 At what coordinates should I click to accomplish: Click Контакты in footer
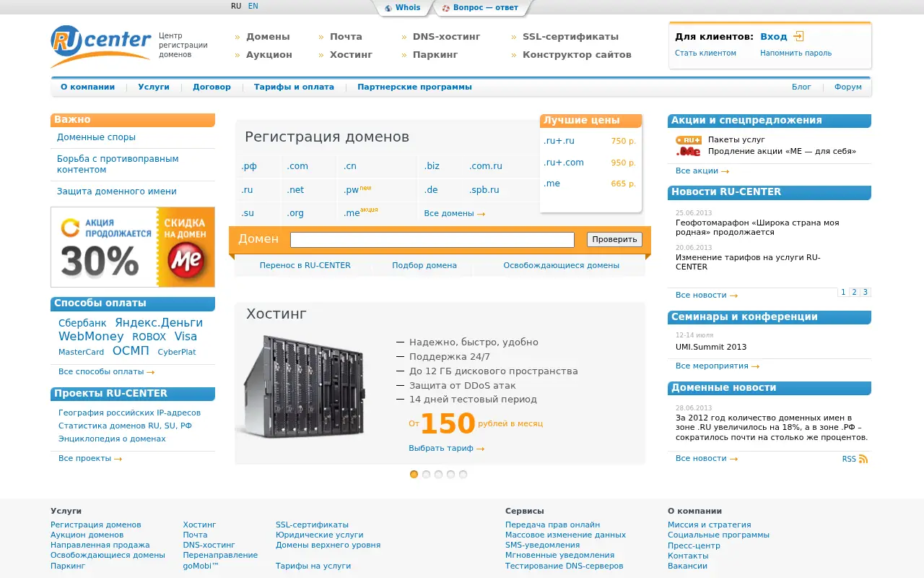688,556
